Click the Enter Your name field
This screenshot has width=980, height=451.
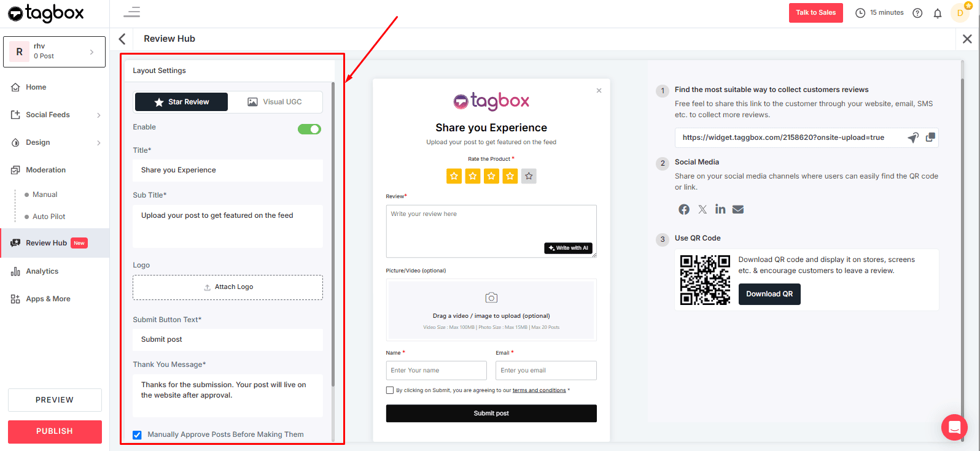(x=437, y=371)
